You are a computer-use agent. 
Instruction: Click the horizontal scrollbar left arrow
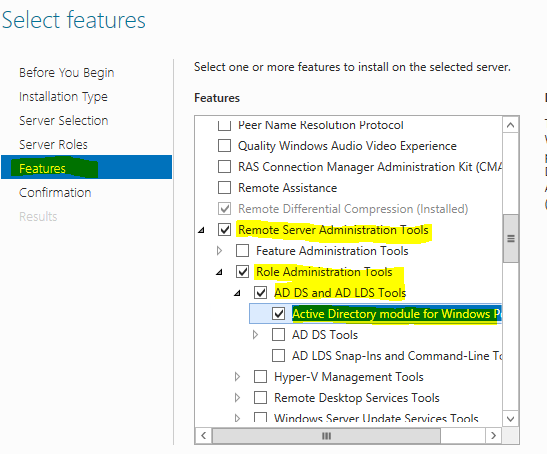(204, 436)
